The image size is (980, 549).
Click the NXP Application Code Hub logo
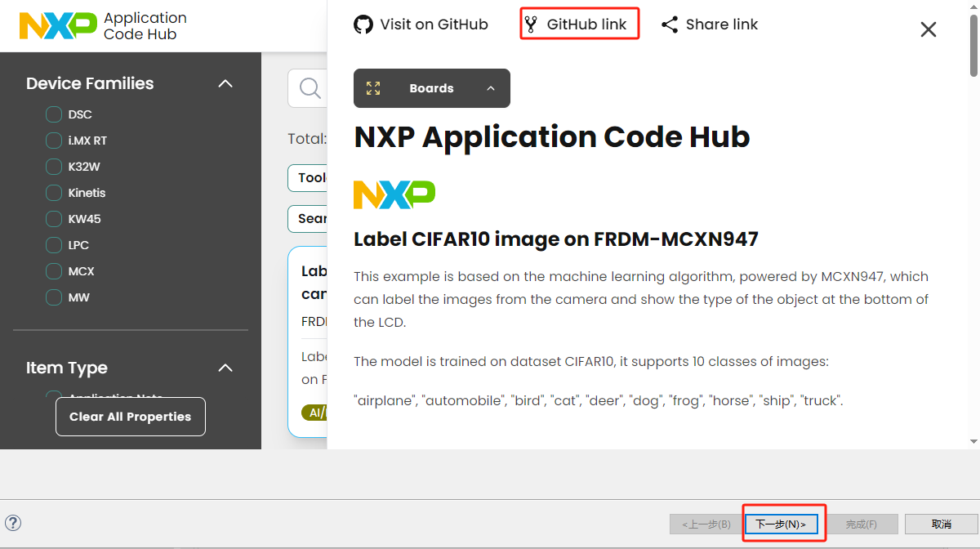pos(103,26)
